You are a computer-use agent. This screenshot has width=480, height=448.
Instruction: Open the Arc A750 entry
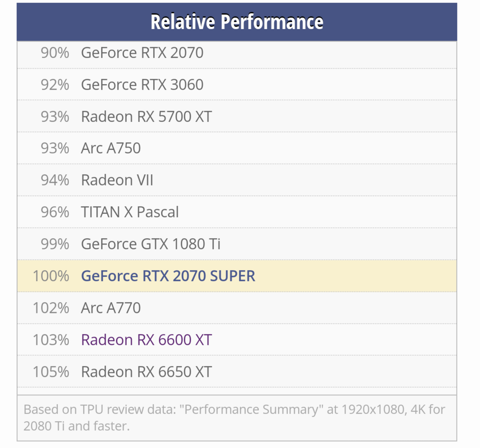pyautogui.click(x=111, y=148)
